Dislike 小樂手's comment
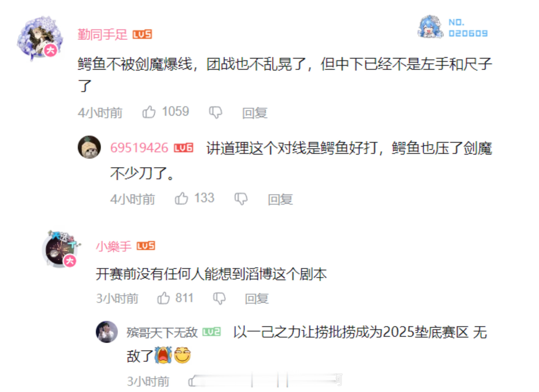Screen dimensions: 539x392 [219, 299]
